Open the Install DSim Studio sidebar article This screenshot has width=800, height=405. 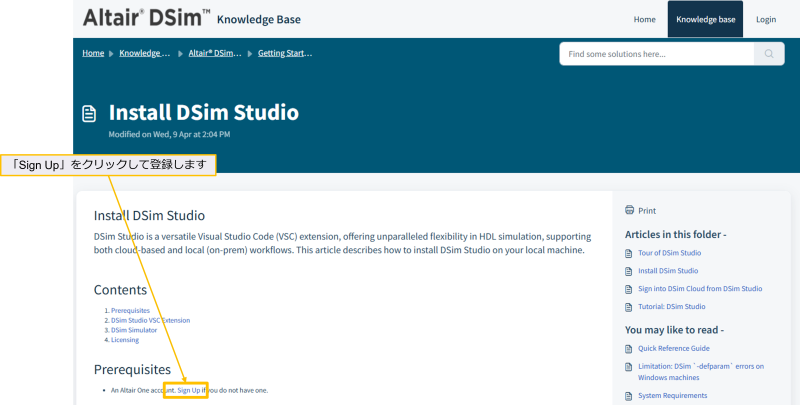coord(668,271)
